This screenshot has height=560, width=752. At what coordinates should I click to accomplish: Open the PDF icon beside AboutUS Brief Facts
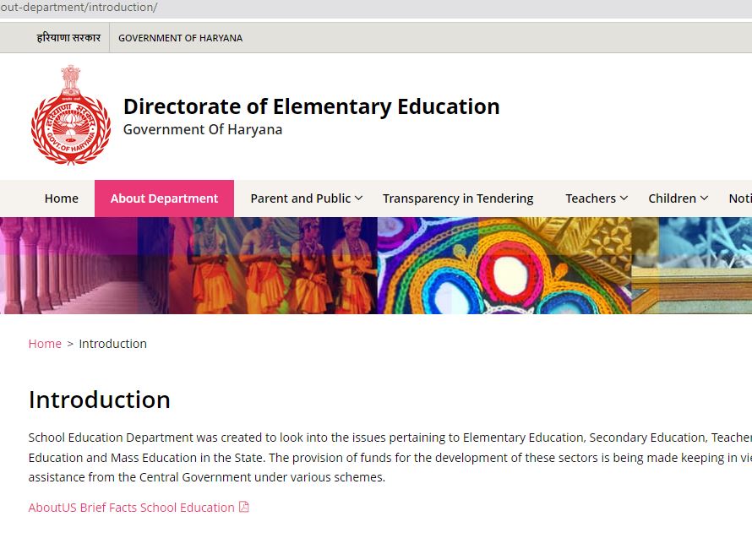pos(244,507)
